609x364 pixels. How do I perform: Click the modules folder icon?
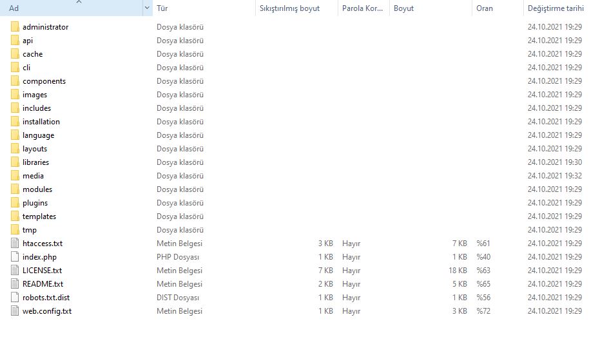click(x=15, y=189)
